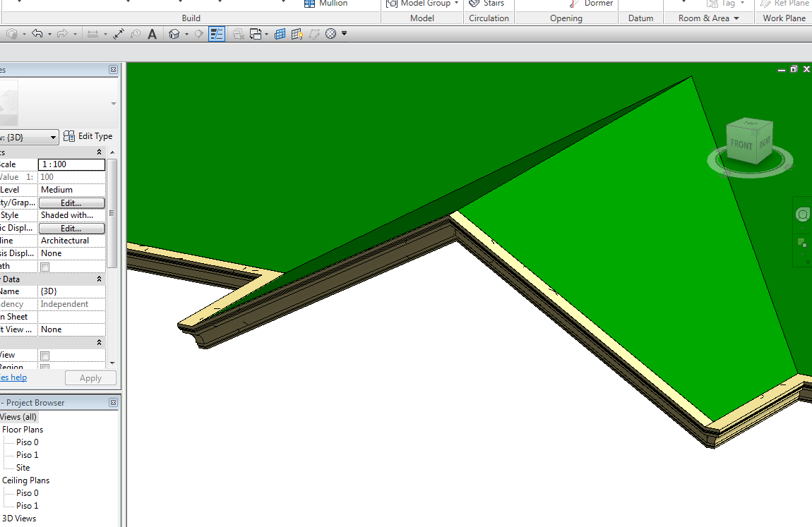Open the Steering Wheel from navigation bar

point(803,215)
